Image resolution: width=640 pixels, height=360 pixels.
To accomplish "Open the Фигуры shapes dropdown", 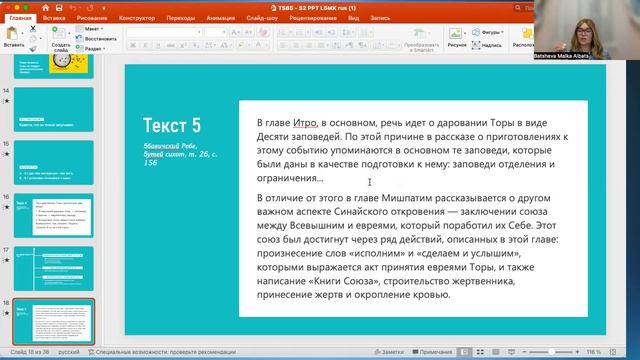I will 487,32.
